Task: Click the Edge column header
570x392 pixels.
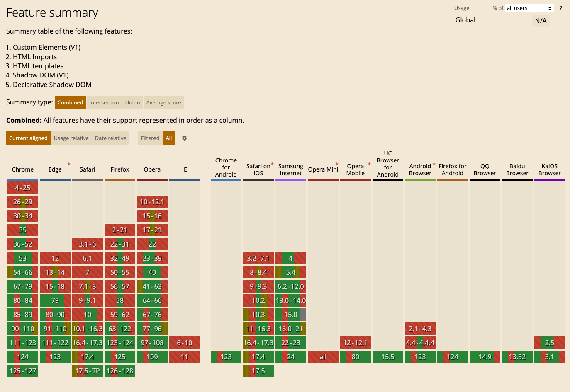Action: tap(55, 169)
